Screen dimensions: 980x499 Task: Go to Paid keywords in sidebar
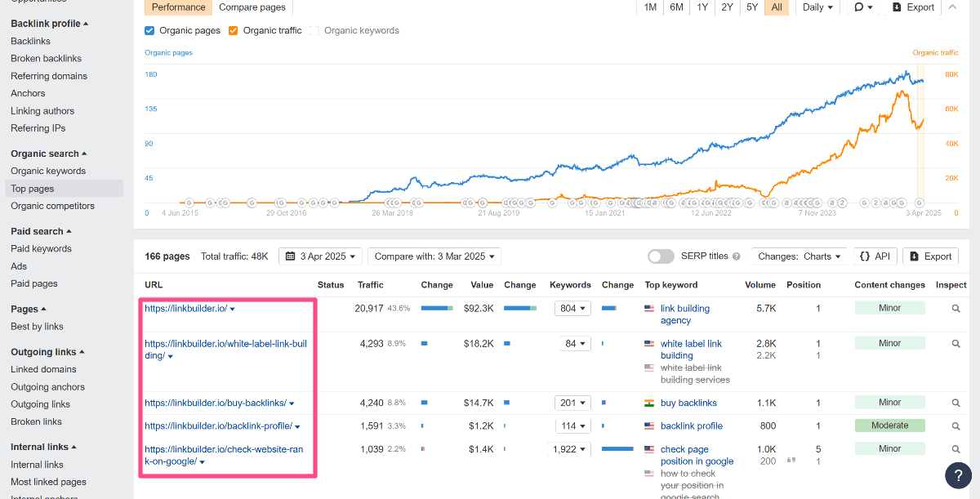pyautogui.click(x=41, y=249)
